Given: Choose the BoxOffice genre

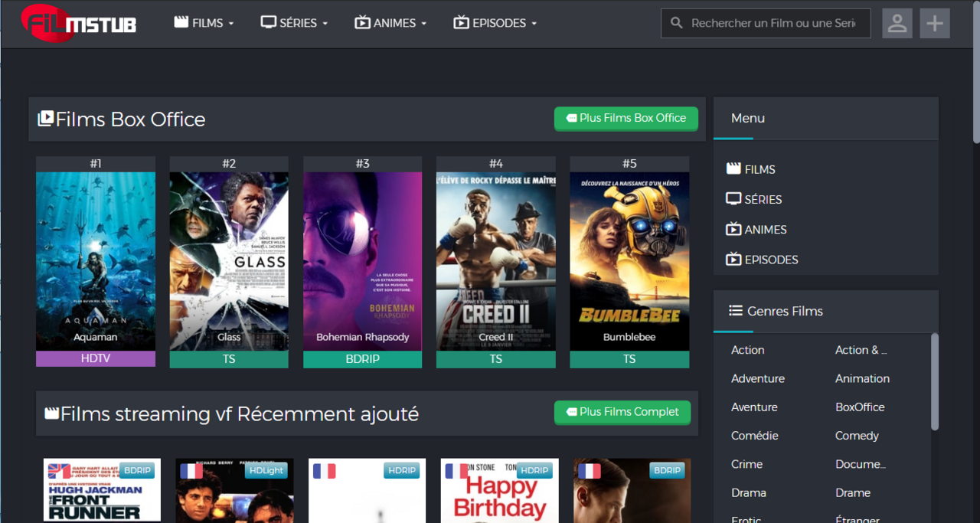Looking at the screenshot, I should [x=860, y=407].
